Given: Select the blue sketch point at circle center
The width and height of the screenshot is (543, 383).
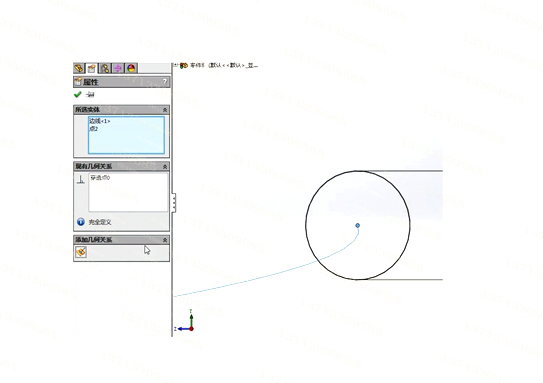Looking at the screenshot, I should tap(358, 225).
